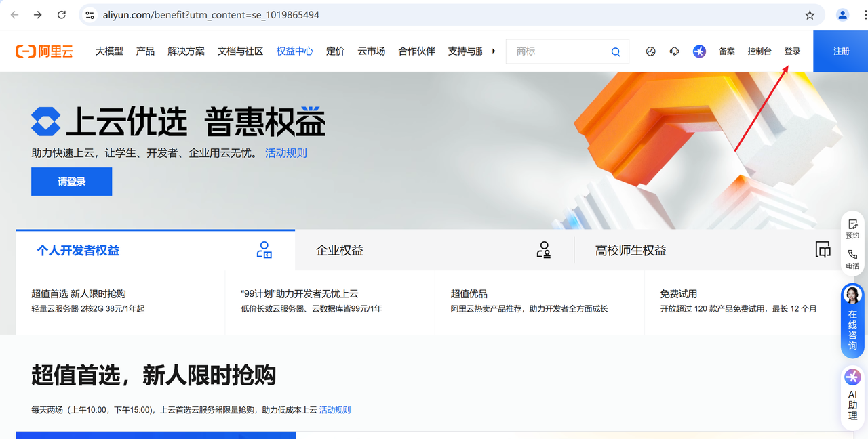Click the globe icon in the header
The height and width of the screenshot is (439, 868).
651,51
